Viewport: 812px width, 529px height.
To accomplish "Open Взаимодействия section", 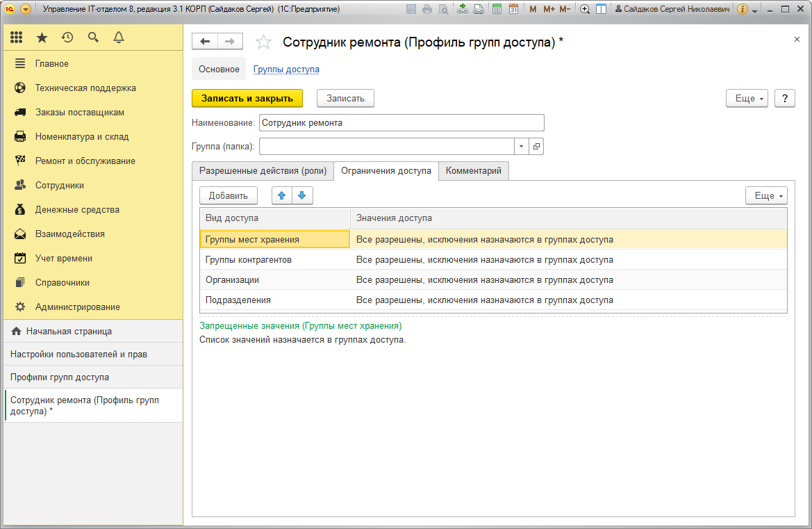I will tap(93, 234).
